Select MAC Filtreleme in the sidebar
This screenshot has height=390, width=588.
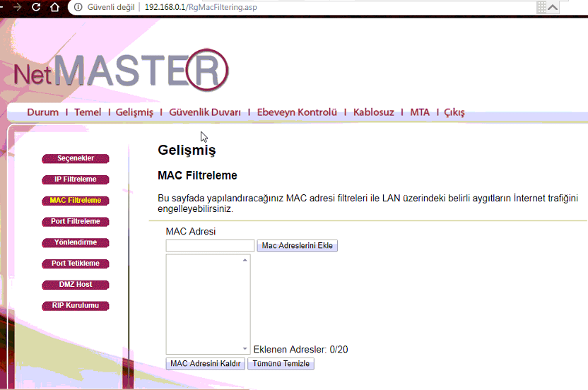point(76,201)
